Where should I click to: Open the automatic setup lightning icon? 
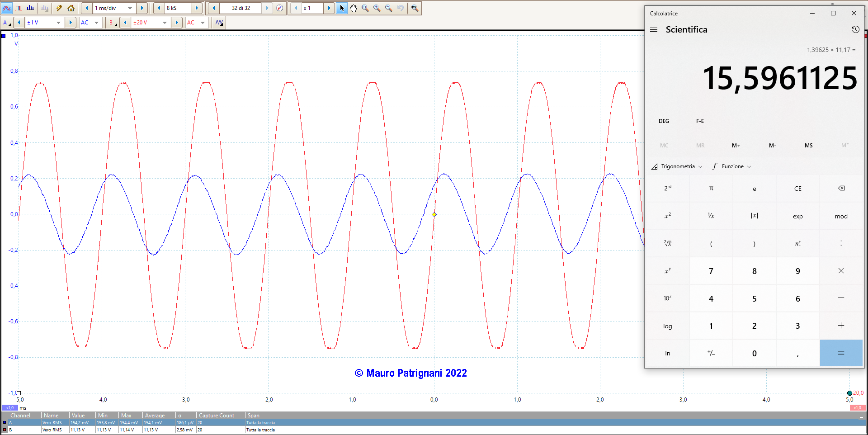click(x=59, y=8)
